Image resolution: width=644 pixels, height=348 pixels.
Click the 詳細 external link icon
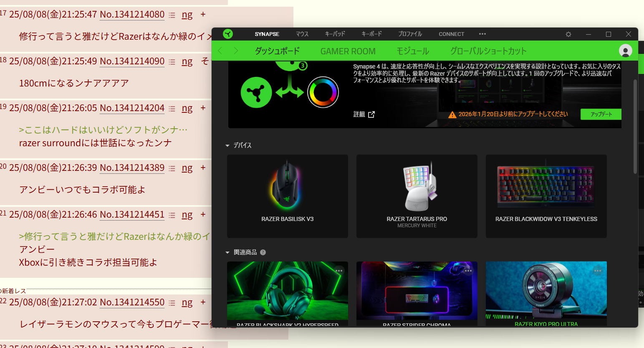click(x=371, y=114)
